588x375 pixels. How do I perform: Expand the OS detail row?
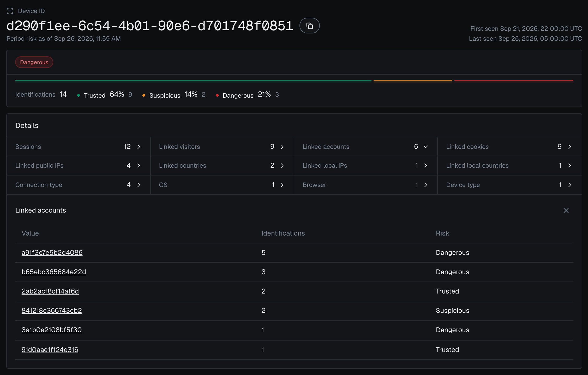(222, 185)
